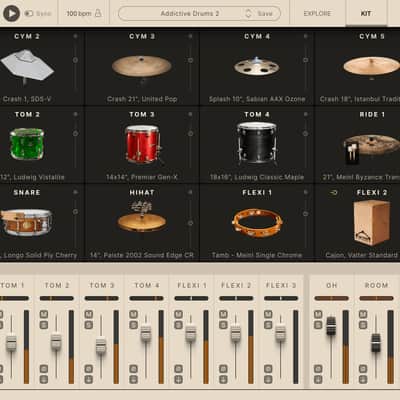
Task: Solo the ROOM mixer channel
Action: point(363,325)
